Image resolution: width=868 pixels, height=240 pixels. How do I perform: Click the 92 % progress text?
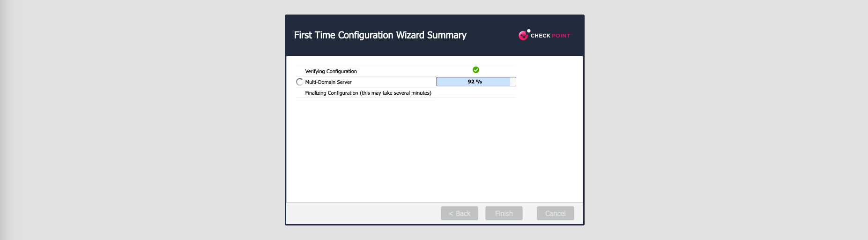pyautogui.click(x=475, y=82)
